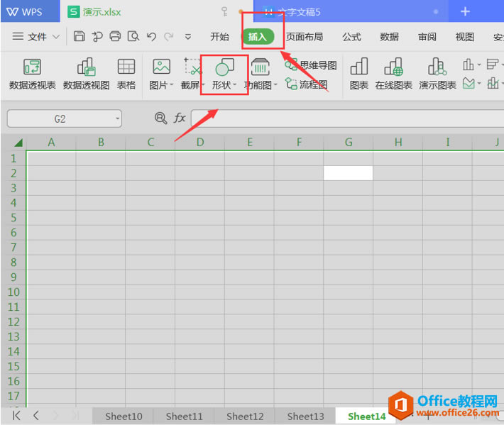Insert a mind map (思维导图)
504x425 pixels.
point(311,65)
